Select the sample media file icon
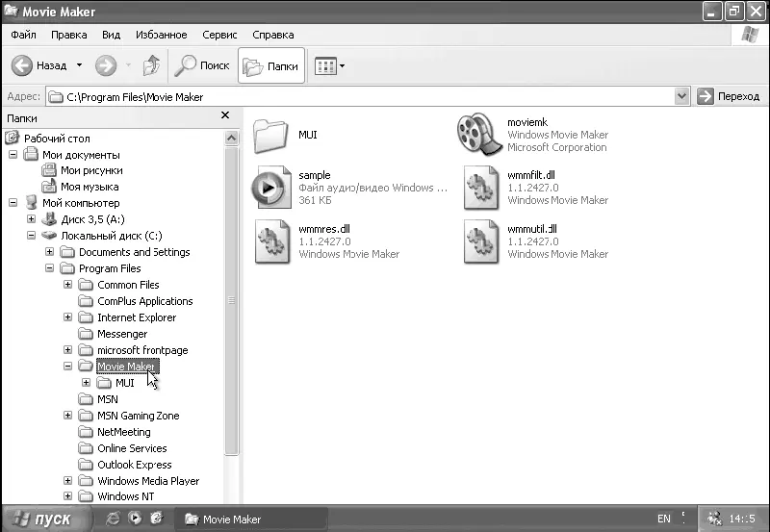The height and width of the screenshot is (532, 770). (x=271, y=187)
